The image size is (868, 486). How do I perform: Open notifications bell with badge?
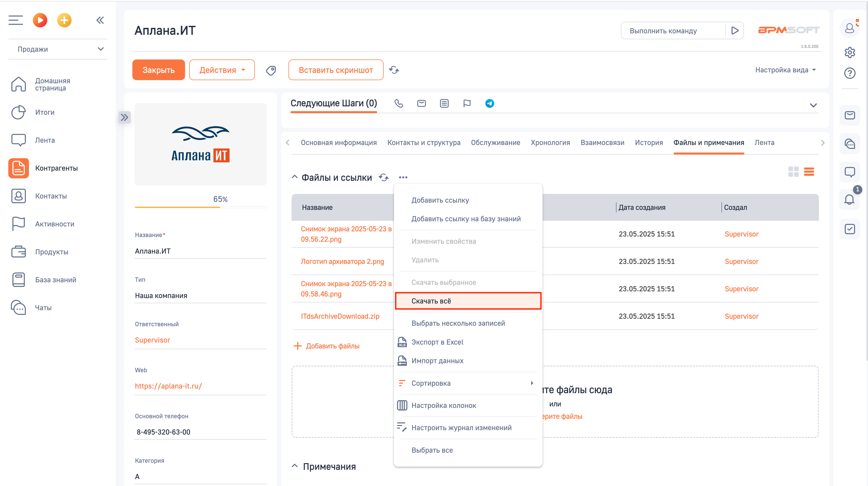pyautogui.click(x=849, y=200)
